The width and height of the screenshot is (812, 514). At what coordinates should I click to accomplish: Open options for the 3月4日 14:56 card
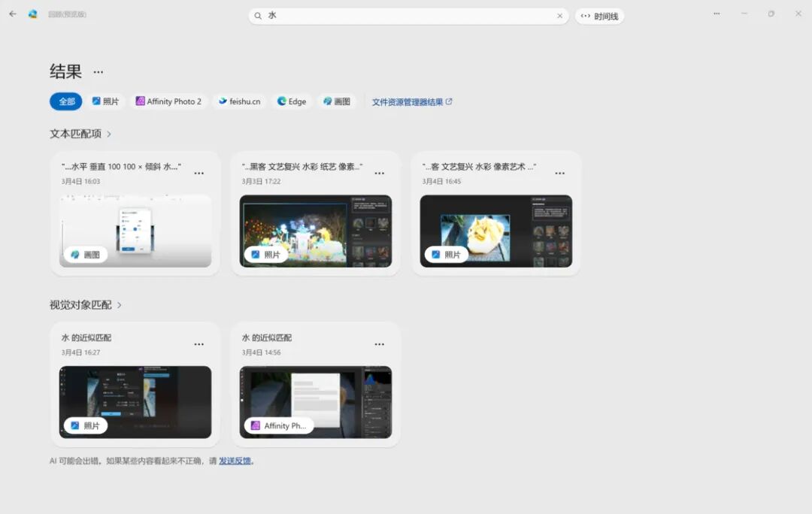click(x=380, y=344)
